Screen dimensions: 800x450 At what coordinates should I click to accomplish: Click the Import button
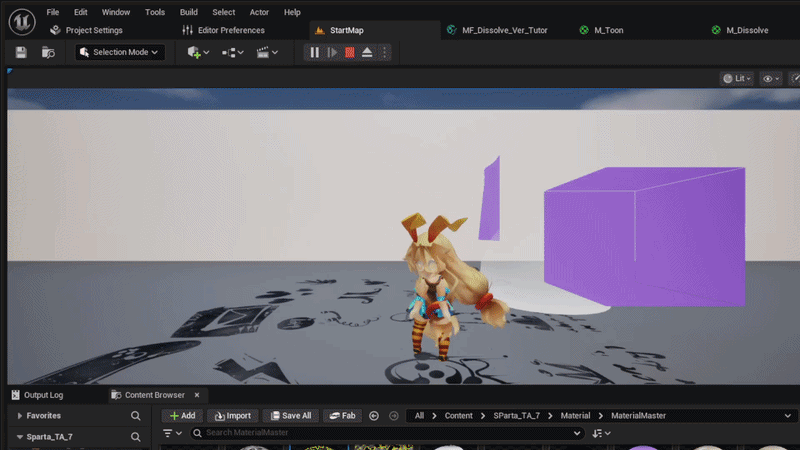tap(233, 416)
